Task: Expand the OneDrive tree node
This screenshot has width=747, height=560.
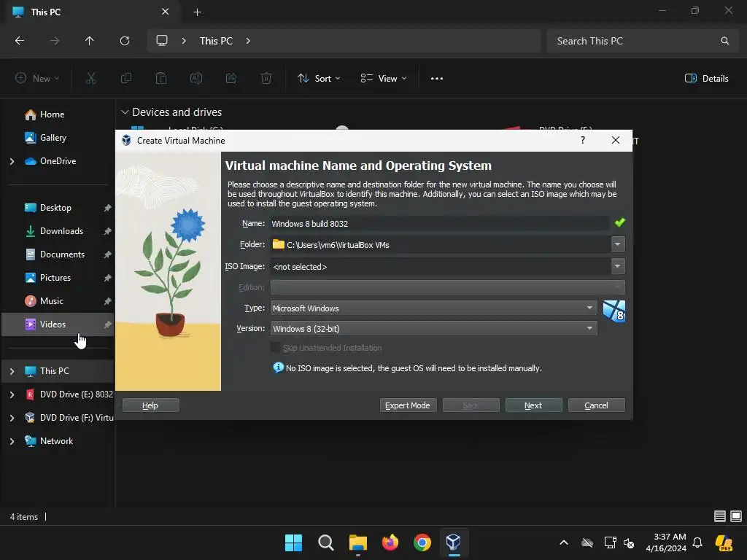Action: click(x=12, y=161)
